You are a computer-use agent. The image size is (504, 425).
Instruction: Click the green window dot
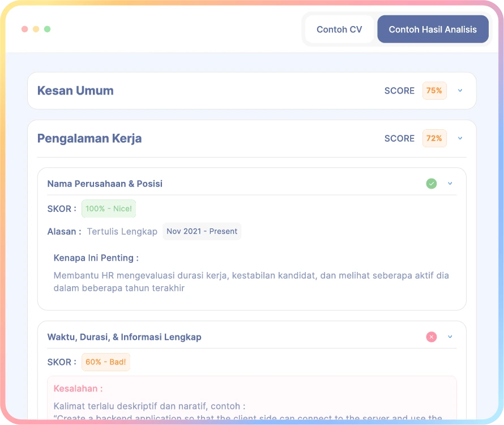47,29
